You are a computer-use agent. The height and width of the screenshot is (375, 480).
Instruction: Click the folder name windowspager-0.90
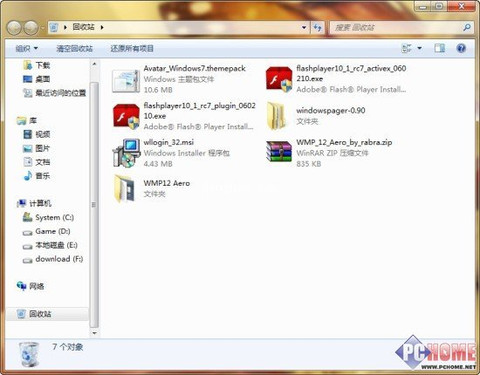pyautogui.click(x=330, y=110)
